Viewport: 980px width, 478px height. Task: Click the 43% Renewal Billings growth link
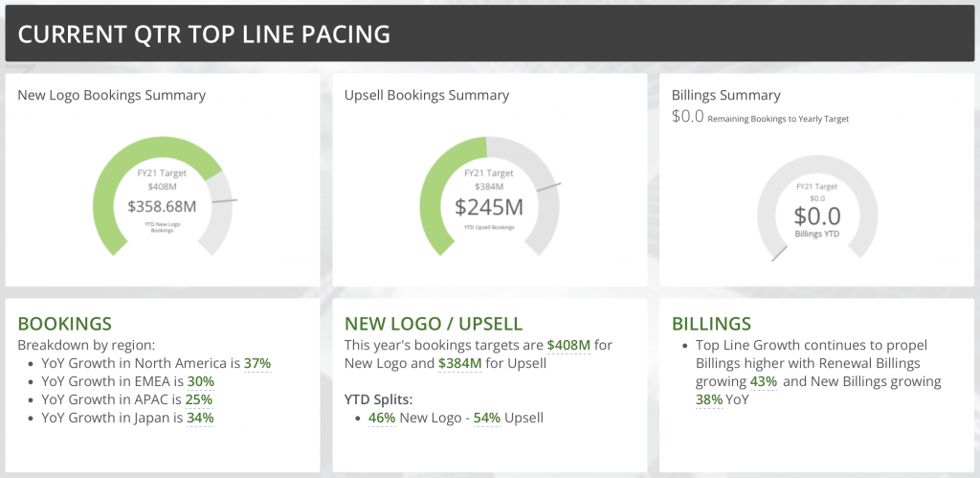764,381
